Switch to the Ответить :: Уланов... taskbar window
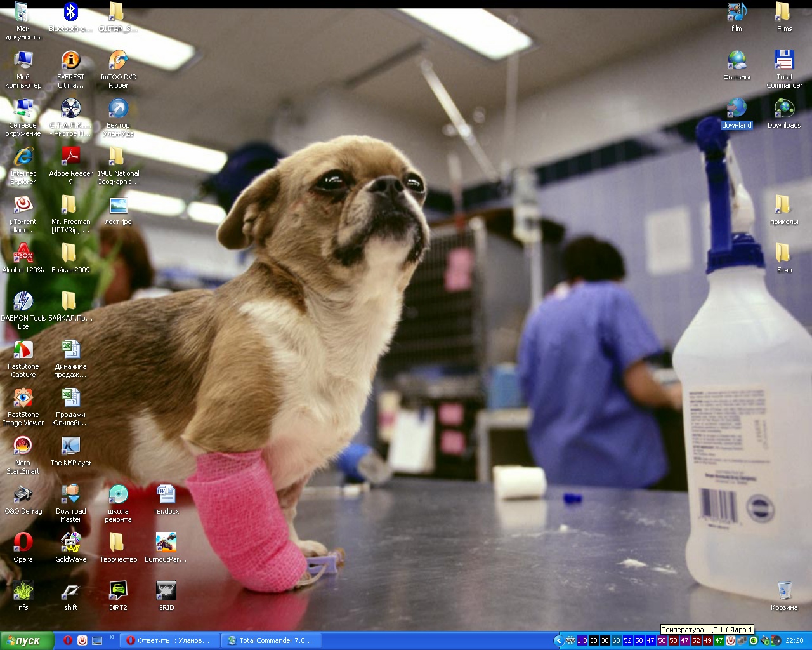 (170, 640)
